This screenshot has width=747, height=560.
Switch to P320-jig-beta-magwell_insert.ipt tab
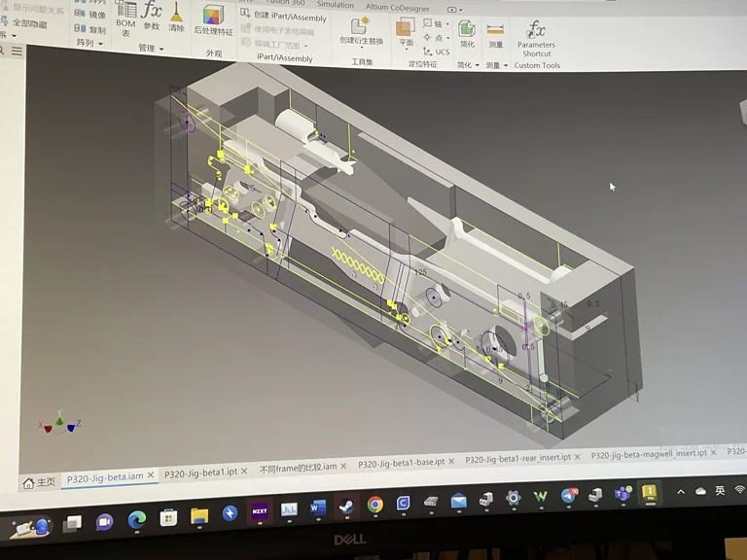(x=649, y=454)
